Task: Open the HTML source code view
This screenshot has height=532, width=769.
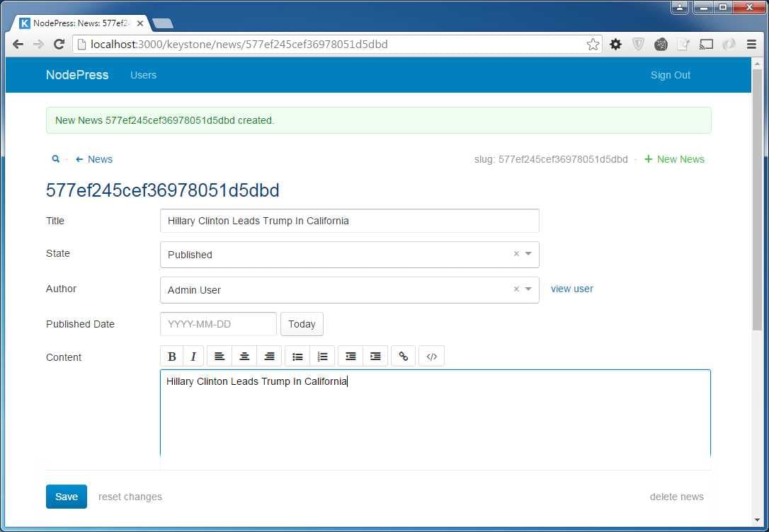Action: pyautogui.click(x=431, y=357)
